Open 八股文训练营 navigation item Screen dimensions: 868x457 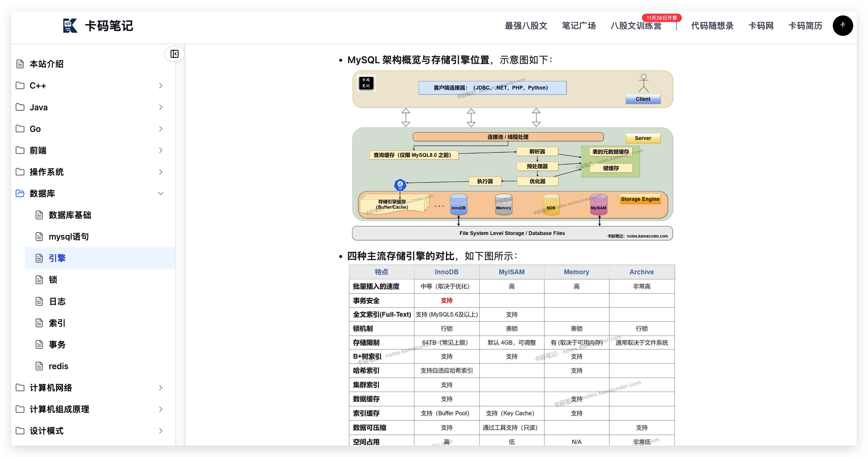click(x=636, y=26)
